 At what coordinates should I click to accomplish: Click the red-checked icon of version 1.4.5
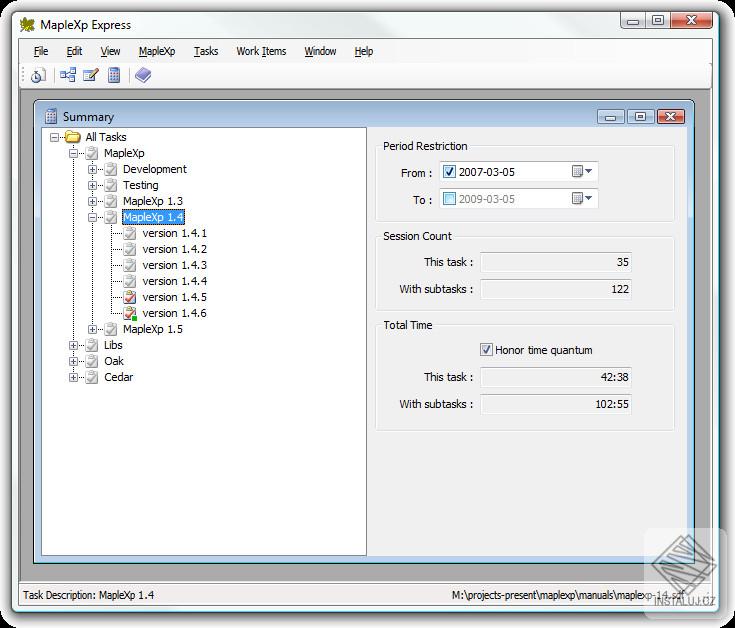click(130, 297)
